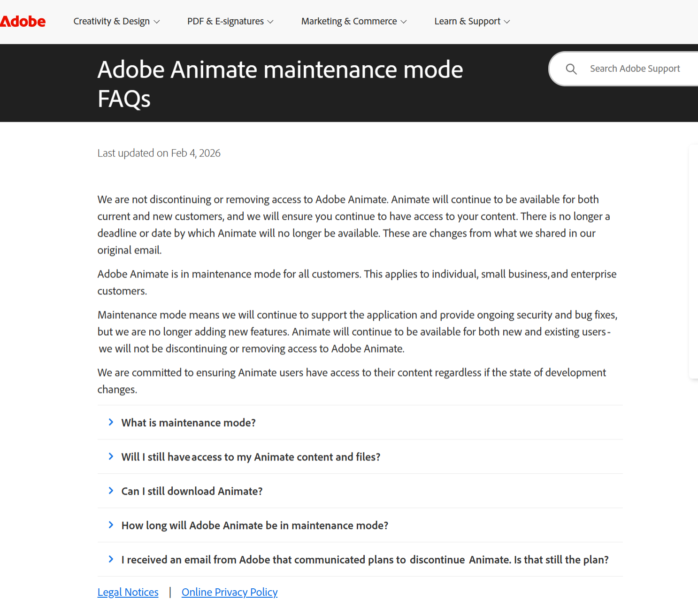Screen dimensions: 698x616
Task: Click chevron next to PDF & E-signatures
Action: click(270, 22)
